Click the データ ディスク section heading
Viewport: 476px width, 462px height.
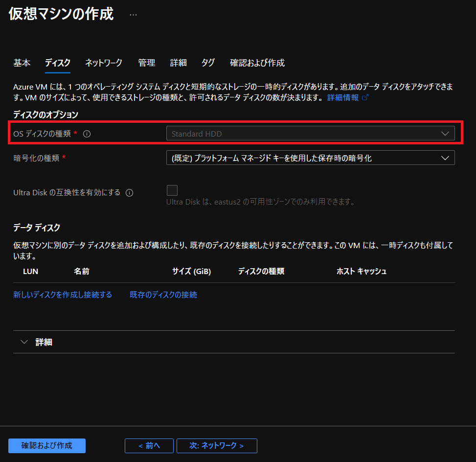37,228
